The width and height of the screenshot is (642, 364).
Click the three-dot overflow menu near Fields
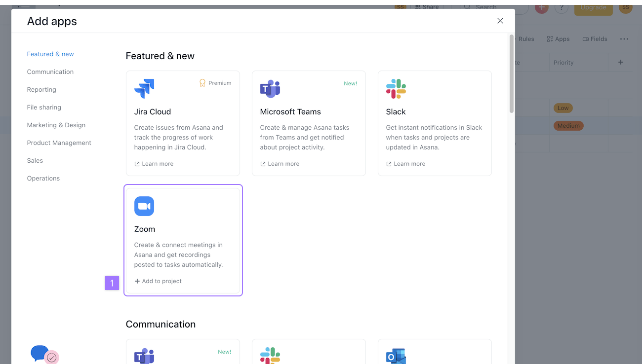coord(624,39)
